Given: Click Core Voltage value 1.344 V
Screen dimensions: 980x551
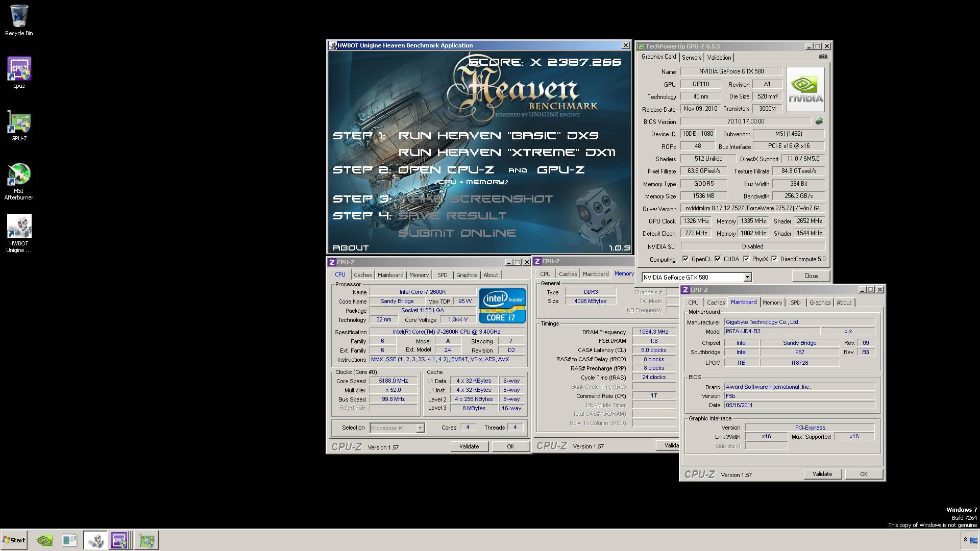Looking at the screenshot, I should click(457, 320).
